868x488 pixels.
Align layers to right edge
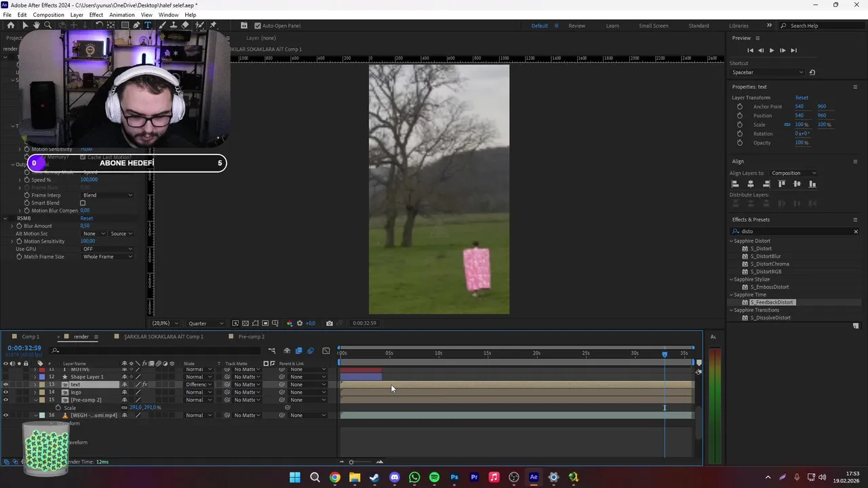(766, 184)
